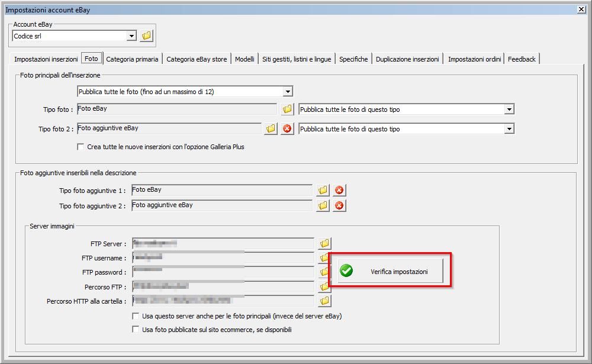
Task: Browse folder icon for Tipo foto 2
Action: click(x=271, y=129)
